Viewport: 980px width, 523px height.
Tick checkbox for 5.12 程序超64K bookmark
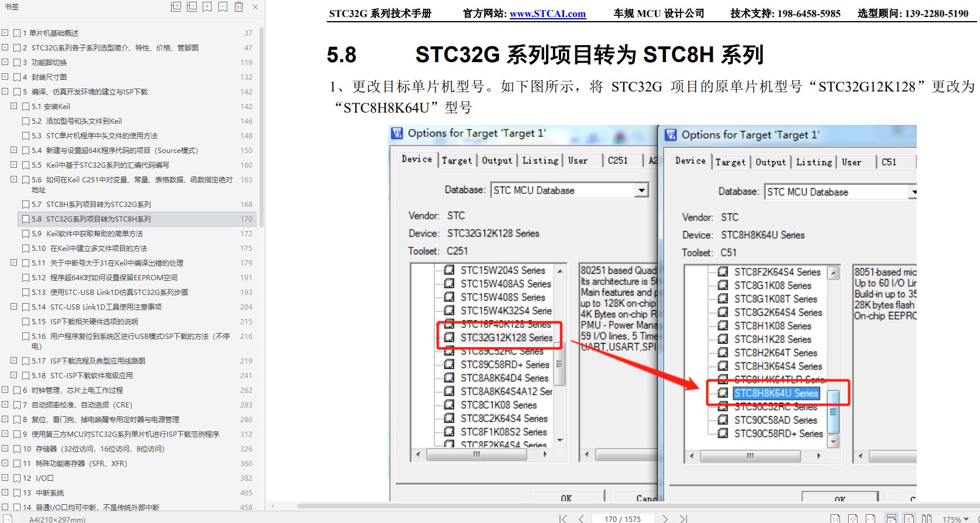[x=26, y=278]
